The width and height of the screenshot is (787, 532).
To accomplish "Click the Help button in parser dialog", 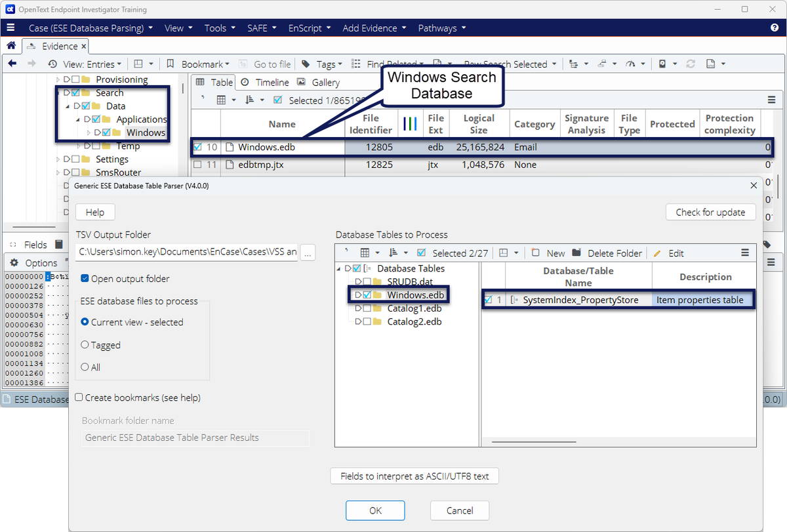I will (x=95, y=212).
